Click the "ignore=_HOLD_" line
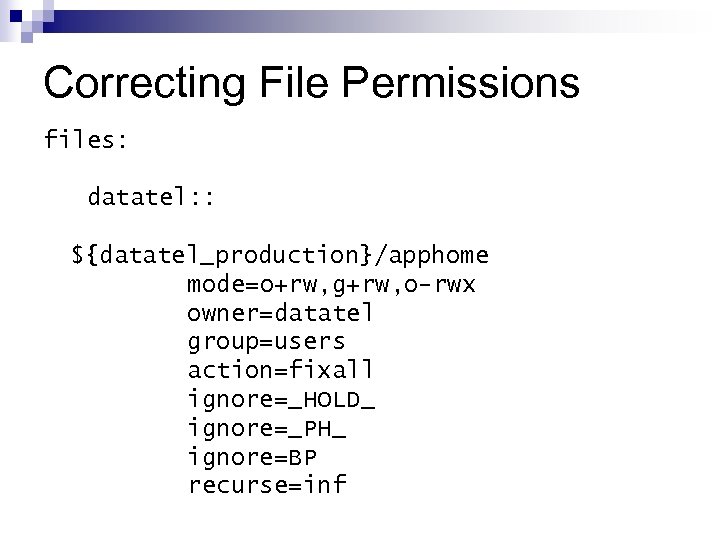The width and height of the screenshot is (720, 540). [x=280, y=400]
